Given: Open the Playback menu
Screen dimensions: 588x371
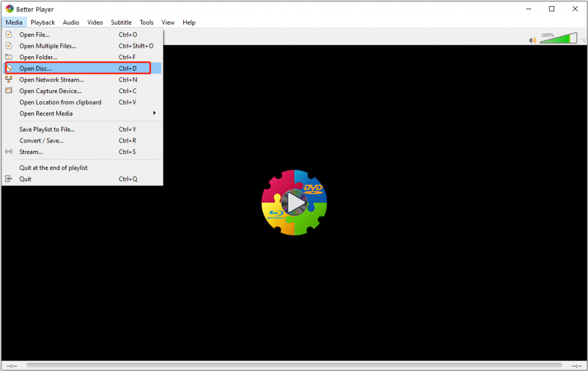Looking at the screenshot, I should pyautogui.click(x=42, y=22).
